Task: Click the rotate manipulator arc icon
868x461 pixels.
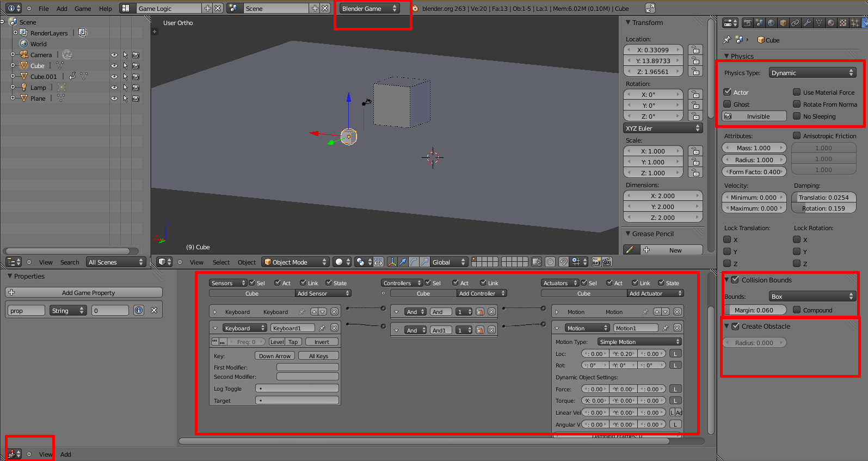Action: (414, 262)
